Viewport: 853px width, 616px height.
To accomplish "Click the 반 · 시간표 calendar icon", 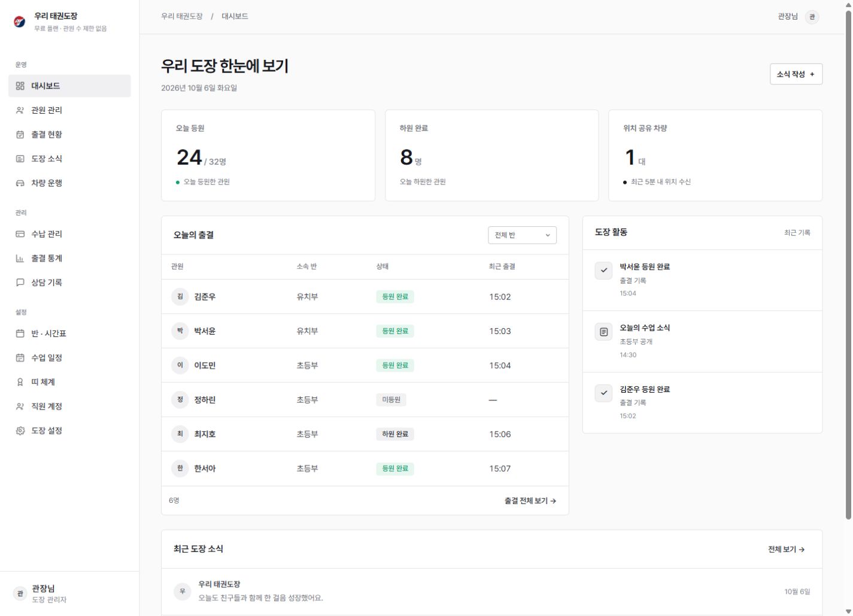I will 20,333.
